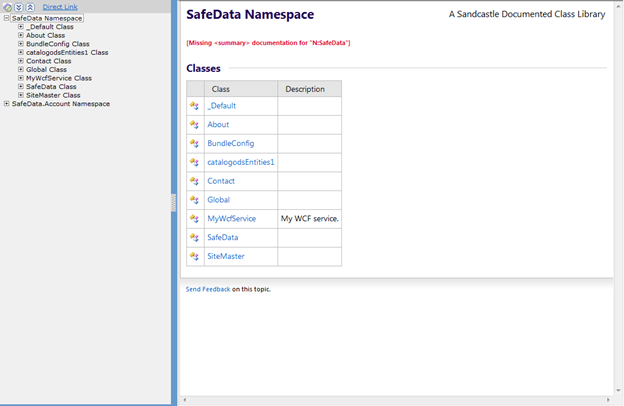This screenshot has height=406, width=624.
Task: Open the Contact class link in table
Action: (x=221, y=181)
